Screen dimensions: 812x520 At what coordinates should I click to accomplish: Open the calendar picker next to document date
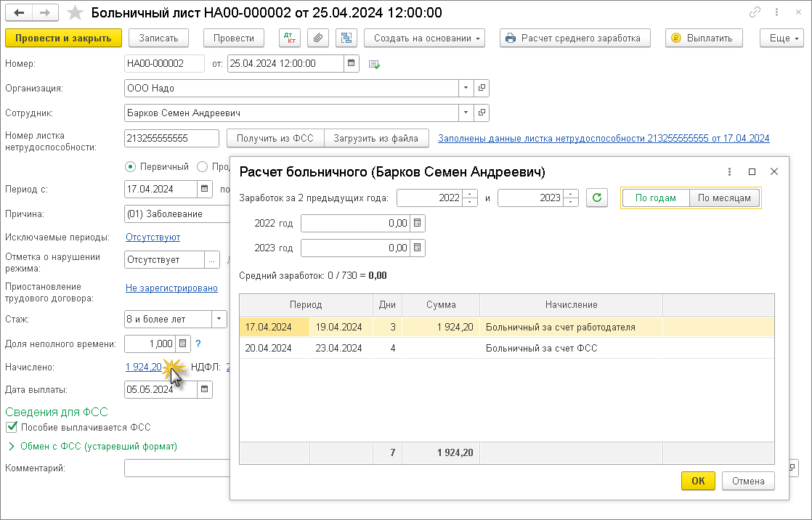tap(352, 63)
